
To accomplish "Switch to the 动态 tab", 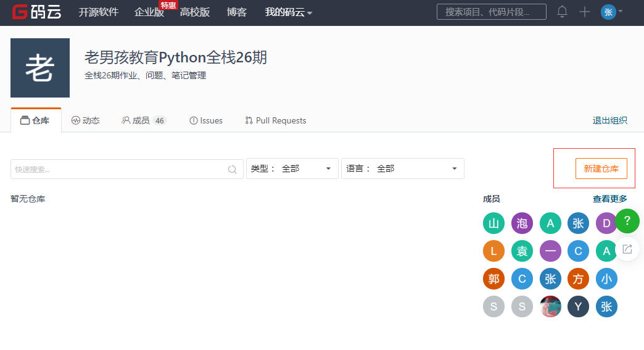I will (85, 120).
